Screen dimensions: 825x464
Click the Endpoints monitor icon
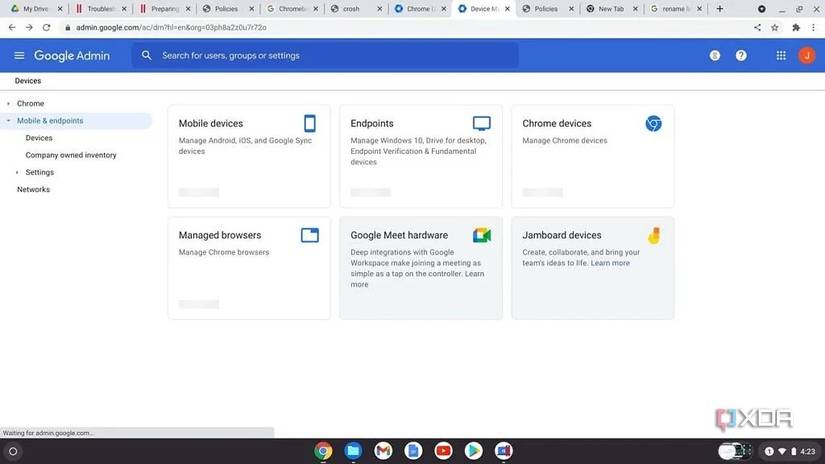point(481,123)
